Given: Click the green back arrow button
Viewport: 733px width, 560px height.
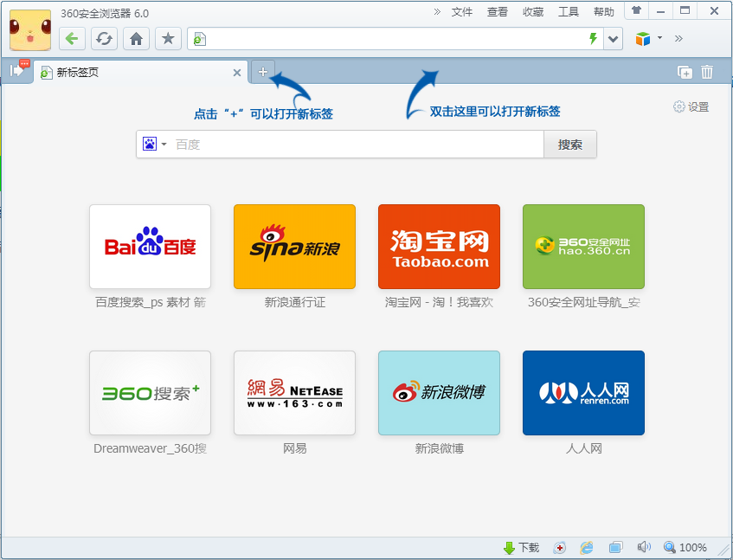Looking at the screenshot, I should point(73,38).
